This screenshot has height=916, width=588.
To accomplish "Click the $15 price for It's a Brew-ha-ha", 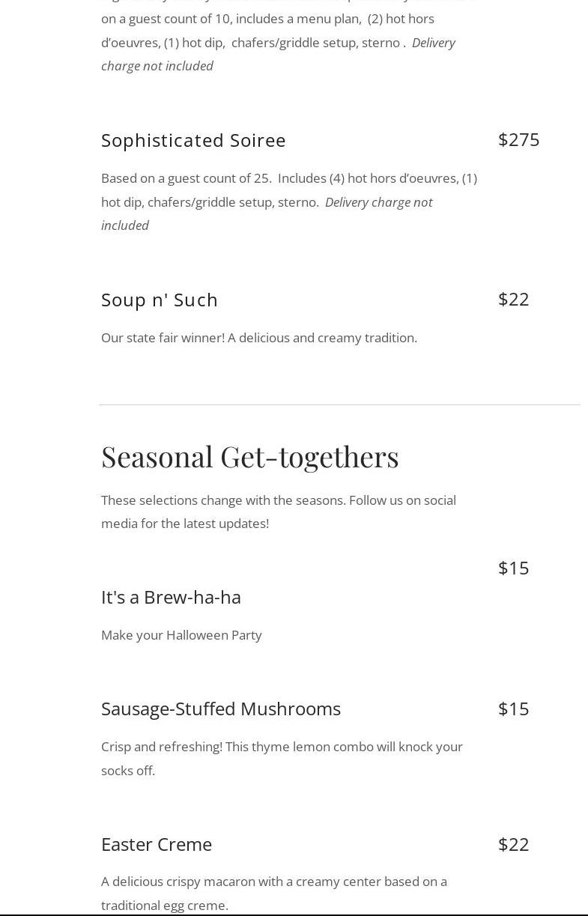I will (513, 568).
